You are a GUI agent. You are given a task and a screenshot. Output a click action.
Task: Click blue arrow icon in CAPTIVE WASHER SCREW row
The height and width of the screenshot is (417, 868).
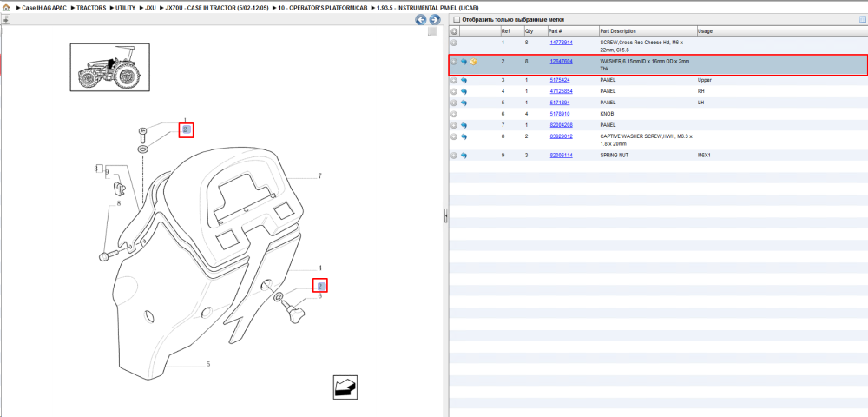[x=464, y=136]
